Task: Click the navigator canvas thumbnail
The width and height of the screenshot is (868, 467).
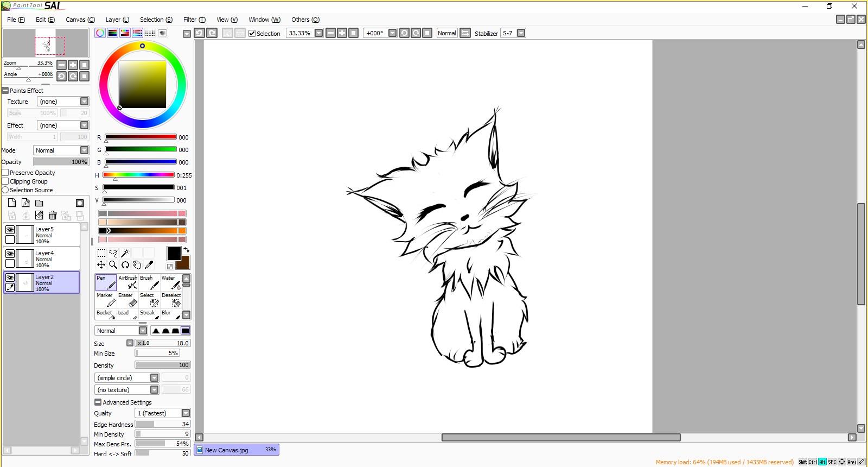Action: [46, 43]
